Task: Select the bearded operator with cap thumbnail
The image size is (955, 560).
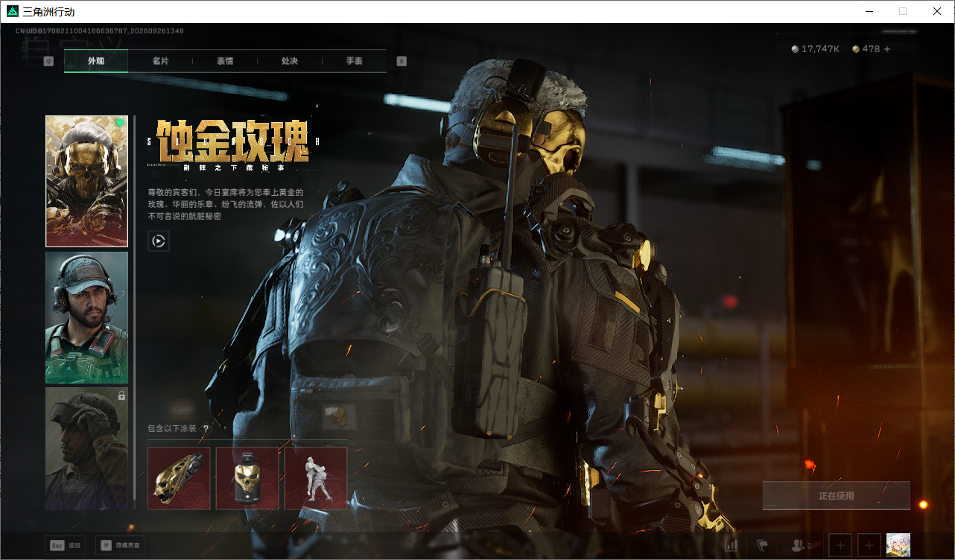Action: click(86, 318)
